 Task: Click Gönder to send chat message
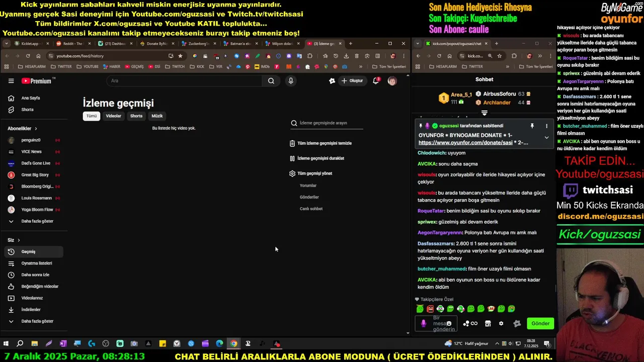(x=540, y=324)
